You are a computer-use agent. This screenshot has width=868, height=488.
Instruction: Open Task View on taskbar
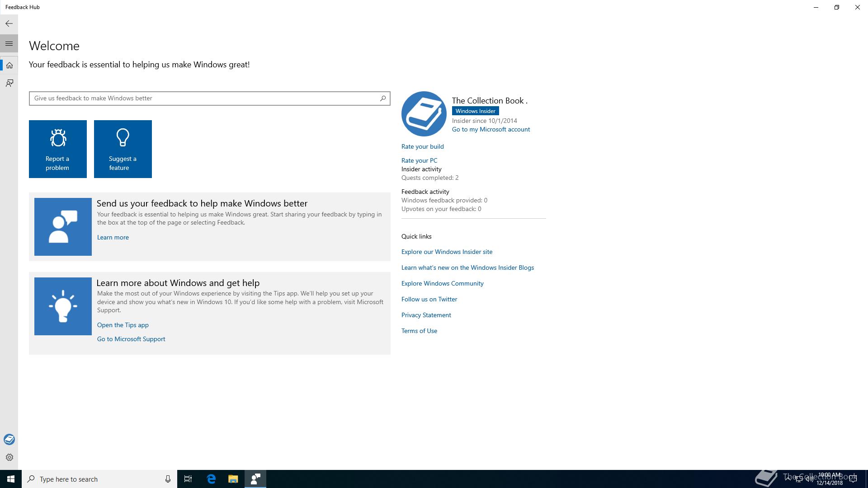click(188, 479)
